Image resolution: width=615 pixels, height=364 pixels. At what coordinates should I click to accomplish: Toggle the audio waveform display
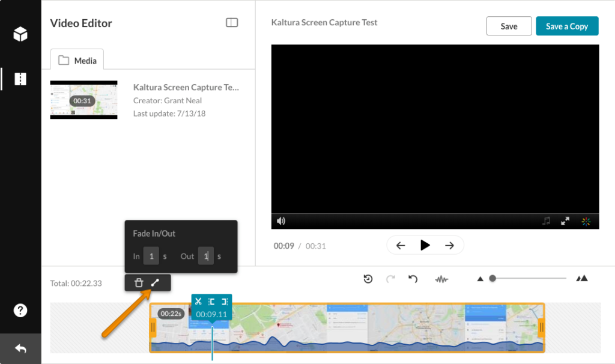pos(441,278)
